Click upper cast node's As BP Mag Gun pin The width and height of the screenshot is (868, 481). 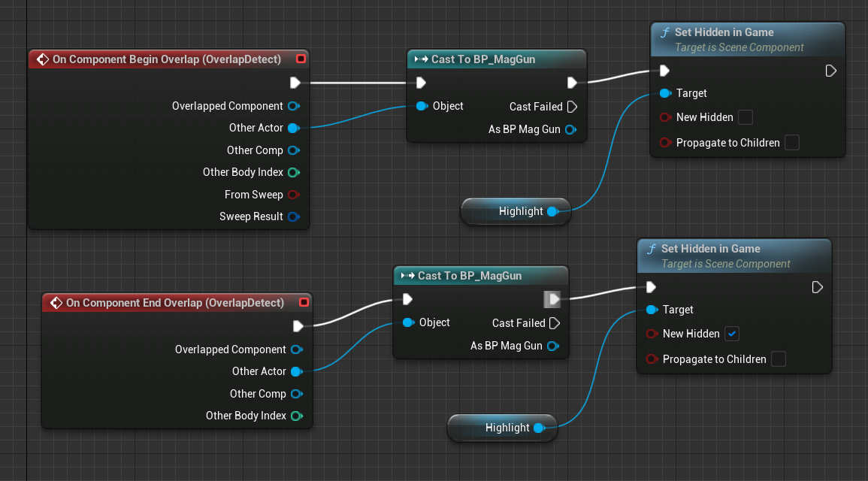(570, 129)
